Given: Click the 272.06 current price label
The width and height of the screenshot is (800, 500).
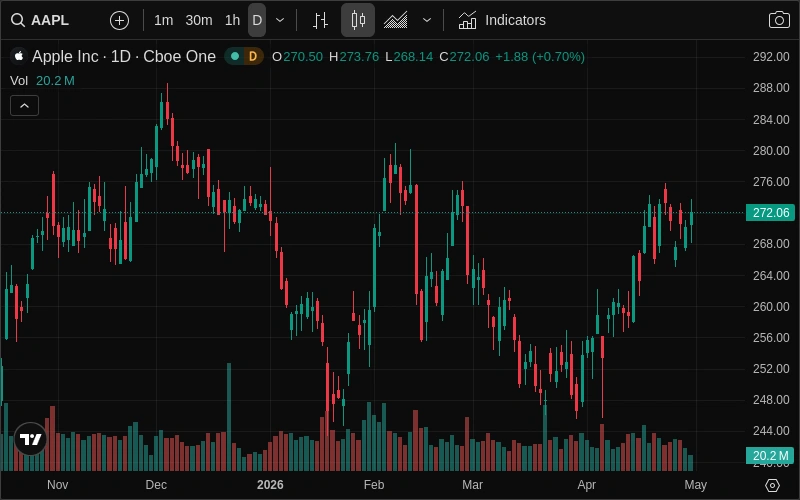Looking at the screenshot, I should (770, 213).
